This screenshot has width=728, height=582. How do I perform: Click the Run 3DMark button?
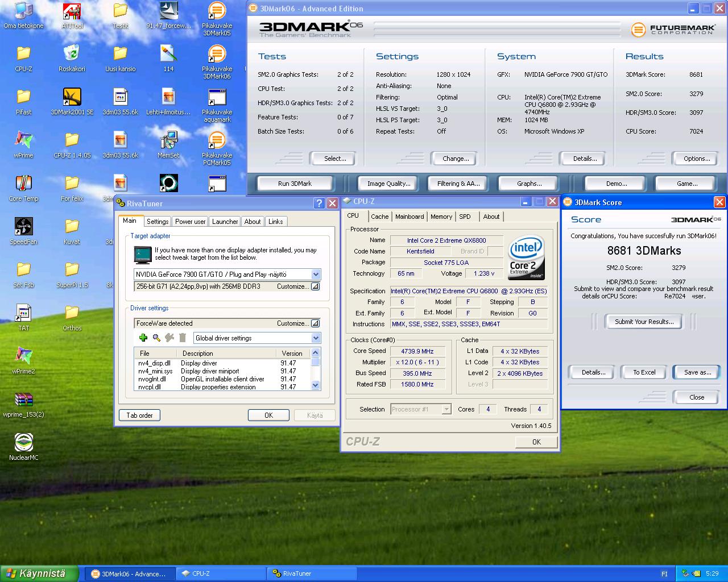click(x=295, y=184)
